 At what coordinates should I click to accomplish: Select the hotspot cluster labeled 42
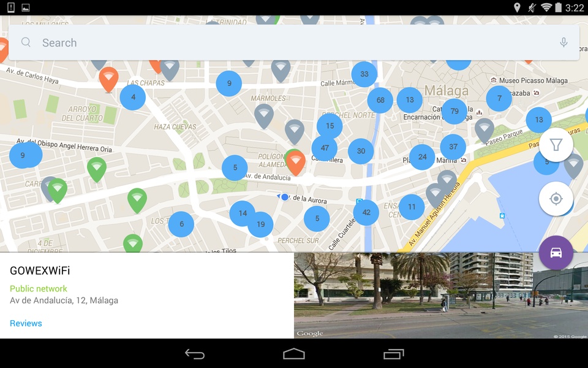pos(366,213)
